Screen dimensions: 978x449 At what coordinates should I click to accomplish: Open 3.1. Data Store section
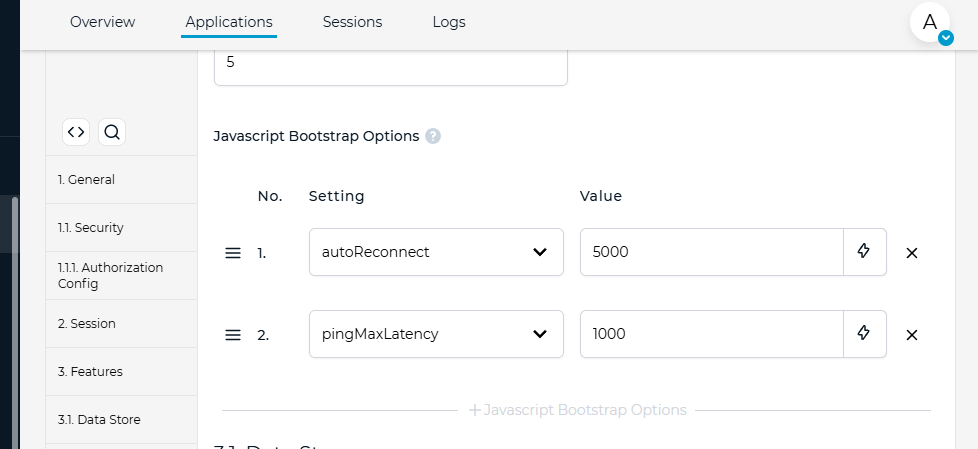pyautogui.click(x=122, y=420)
